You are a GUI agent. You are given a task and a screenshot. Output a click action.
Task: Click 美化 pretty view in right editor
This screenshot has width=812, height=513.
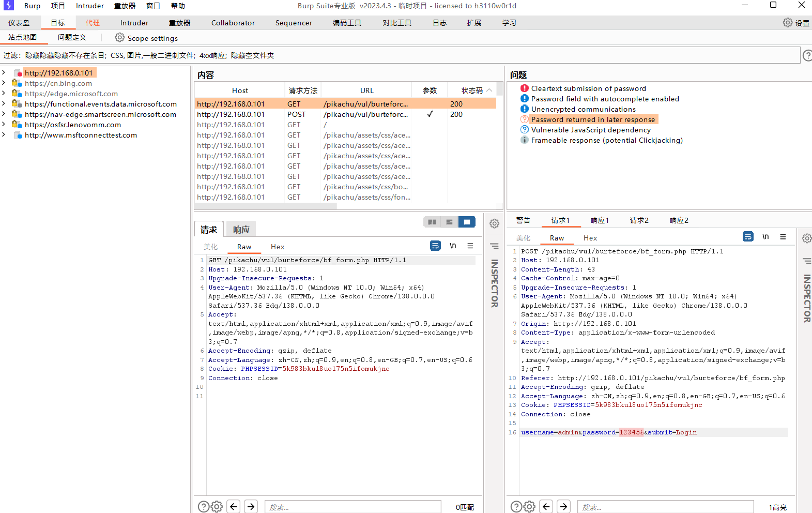[523, 238]
